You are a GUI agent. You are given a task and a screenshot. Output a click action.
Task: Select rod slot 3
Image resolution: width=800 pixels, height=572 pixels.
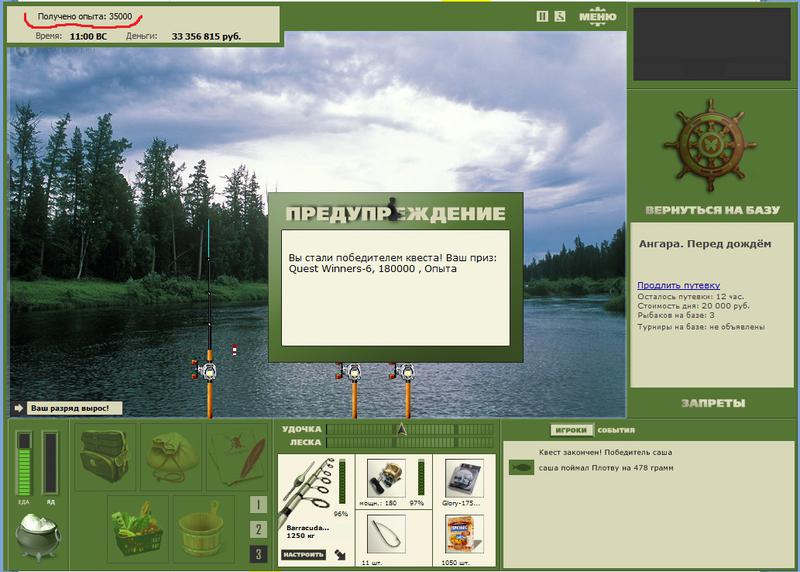click(258, 554)
